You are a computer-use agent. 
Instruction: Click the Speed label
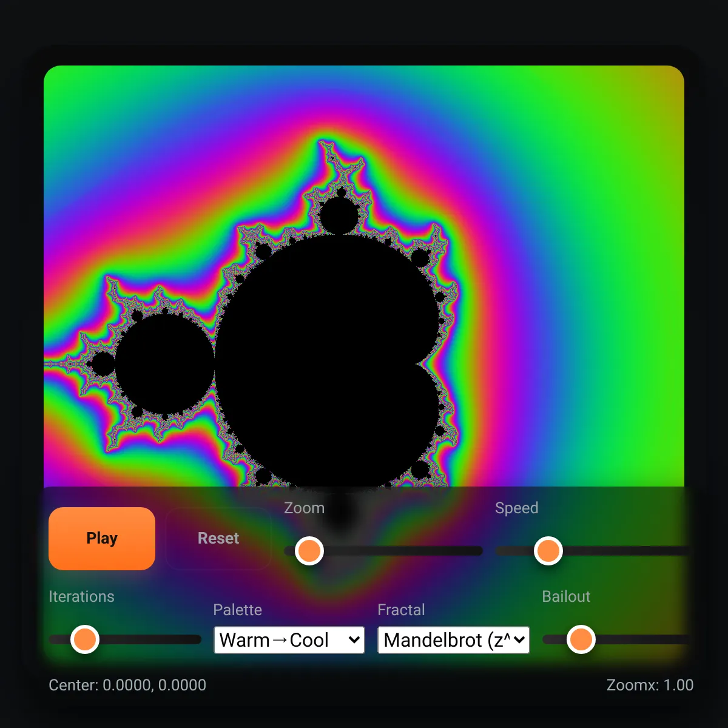tap(516, 508)
